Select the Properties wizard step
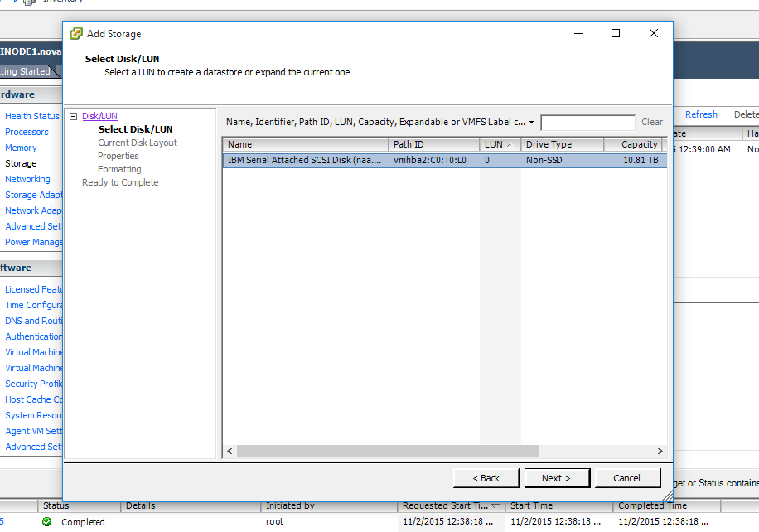Image resolution: width=759 pixels, height=532 pixels. pyautogui.click(x=118, y=156)
